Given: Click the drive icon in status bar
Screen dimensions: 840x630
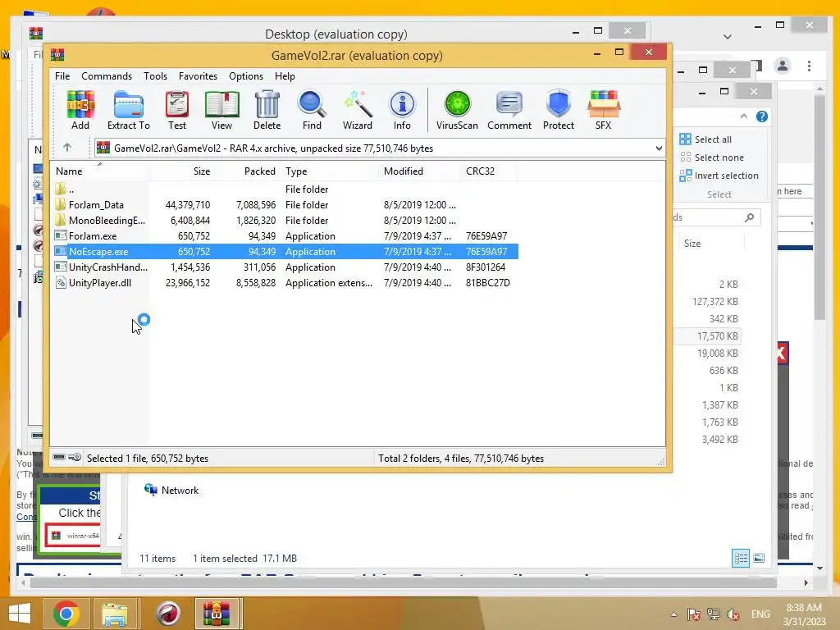Looking at the screenshot, I should click(x=59, y=458).
